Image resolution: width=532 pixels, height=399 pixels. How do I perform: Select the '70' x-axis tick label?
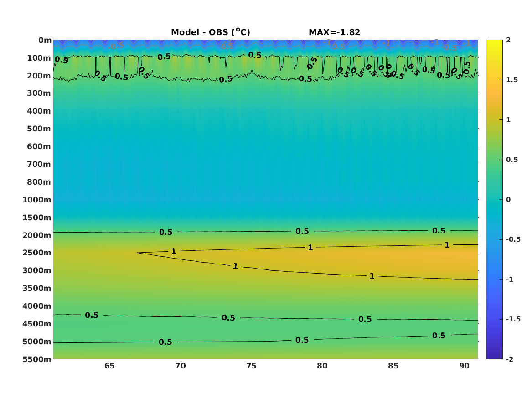(x=181, y=366)
